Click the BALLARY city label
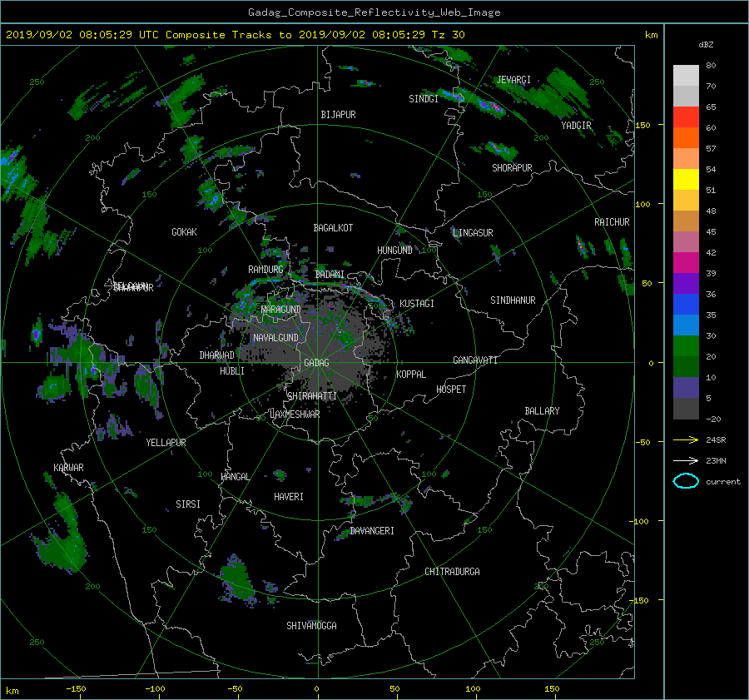749x700 pixels. (542, 411)
